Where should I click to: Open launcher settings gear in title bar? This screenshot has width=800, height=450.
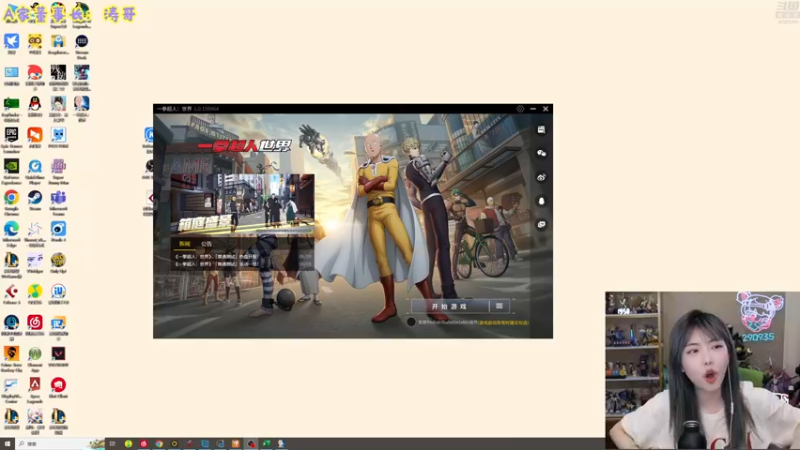pyautogui.click(x=520, y=109)
